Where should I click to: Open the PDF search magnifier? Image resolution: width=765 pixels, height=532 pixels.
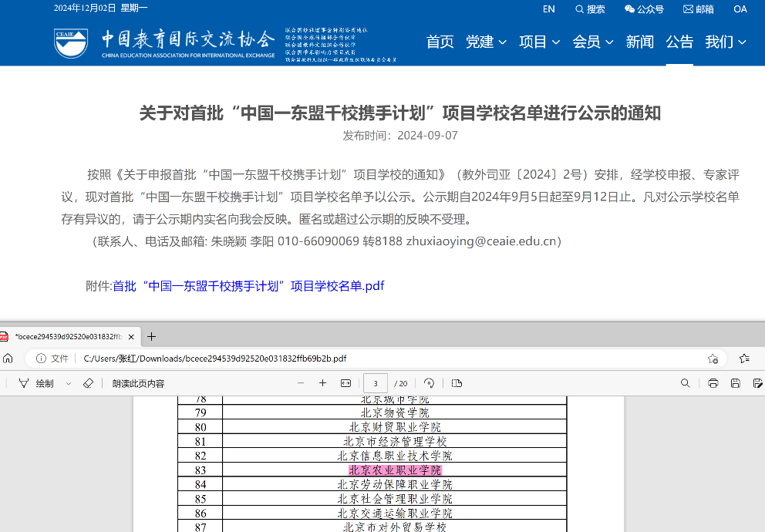tap(685, 383)
